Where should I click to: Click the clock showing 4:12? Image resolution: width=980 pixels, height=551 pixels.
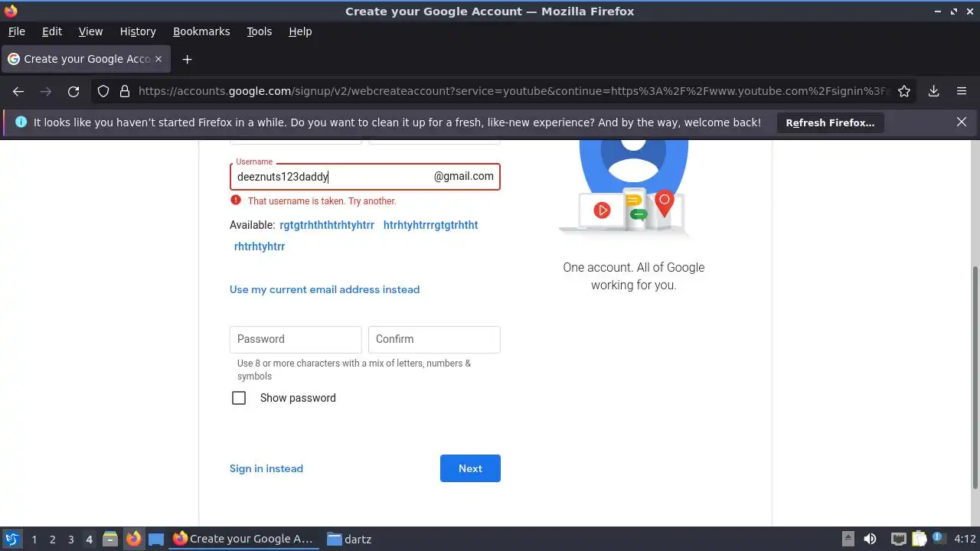965,539
